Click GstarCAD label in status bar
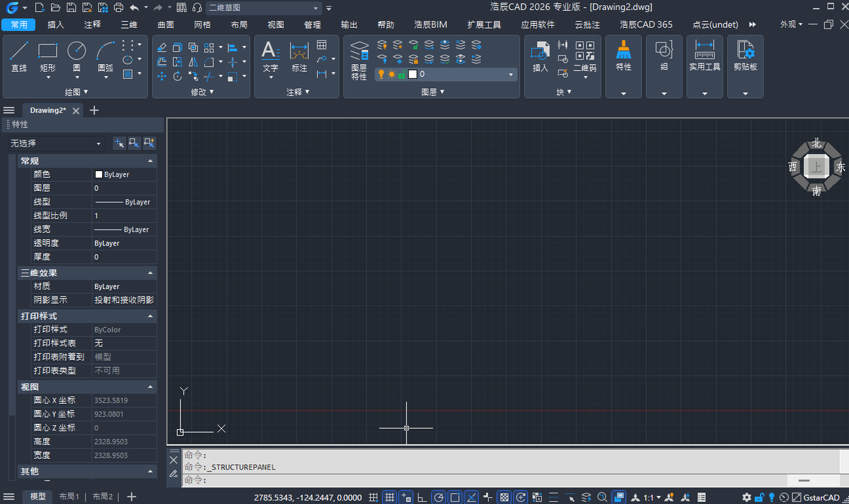 tap(821, 497)
